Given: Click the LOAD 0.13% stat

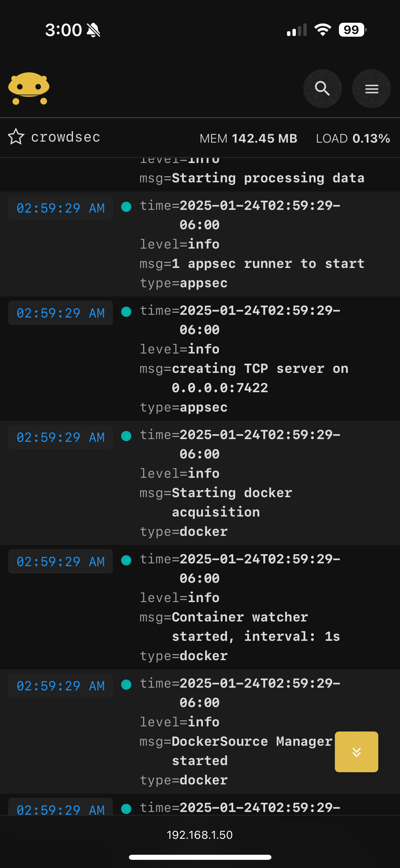Looking at the screenshot, I should (353, 139).
